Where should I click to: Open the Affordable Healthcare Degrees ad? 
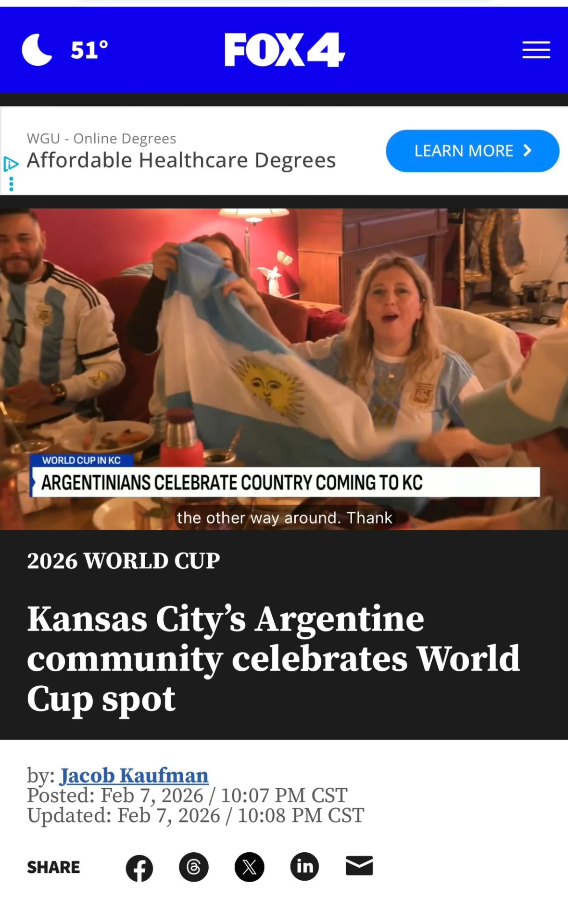pos(181,160)
